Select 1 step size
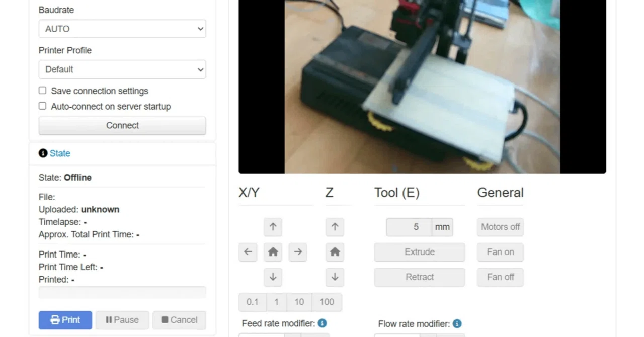The height and width of the screenshot is (337, 644). (x=276, y=302)
